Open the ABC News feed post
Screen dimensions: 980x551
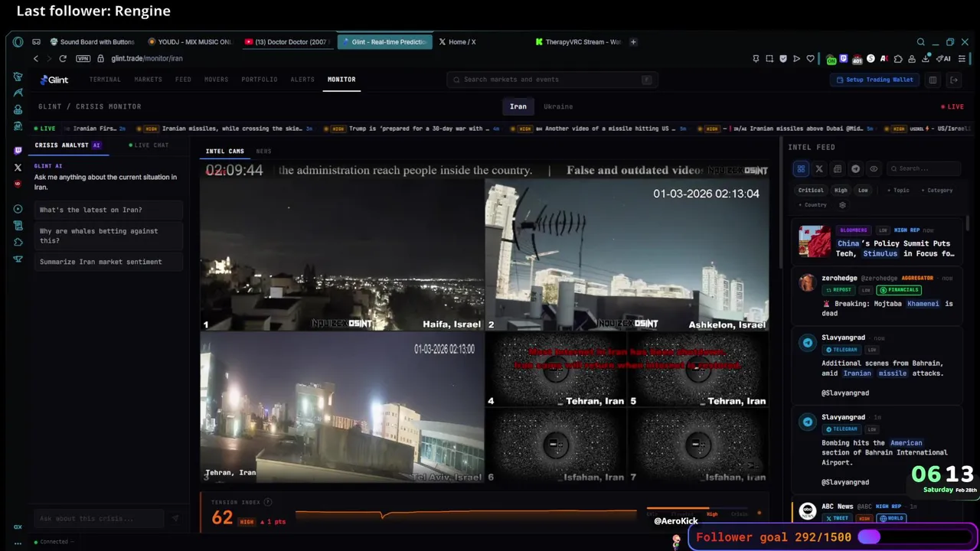[x=877, y=511]
